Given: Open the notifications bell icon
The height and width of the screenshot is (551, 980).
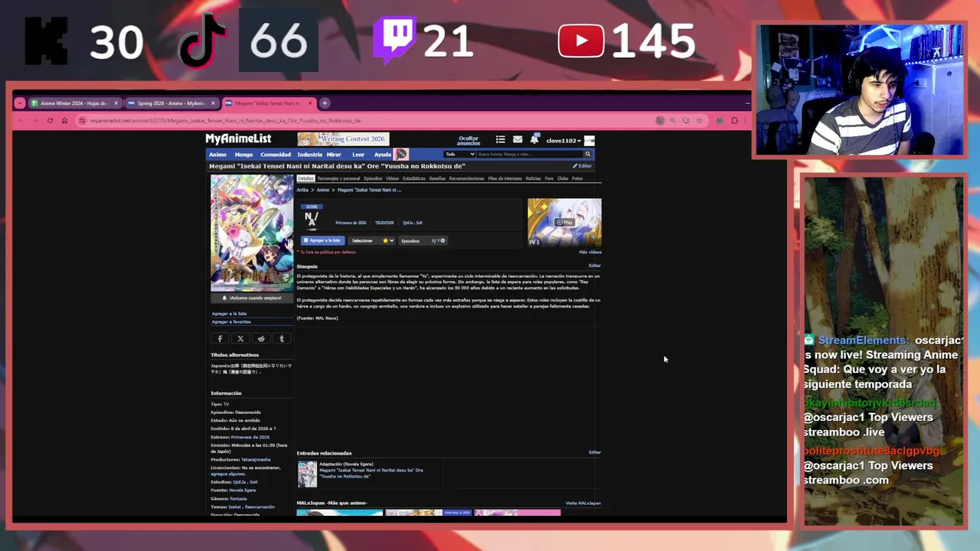Looking at the screenshot, I should 534,139.
